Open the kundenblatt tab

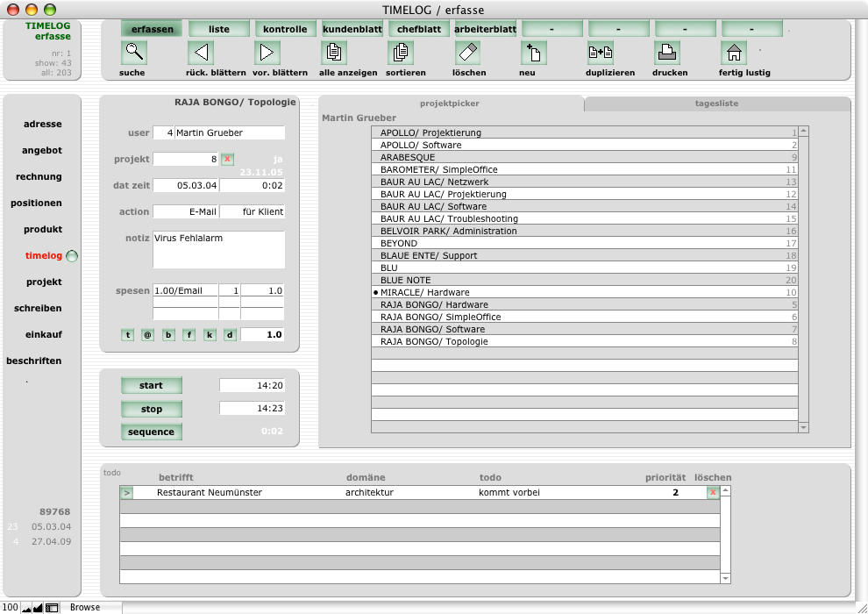coord(352,29)
